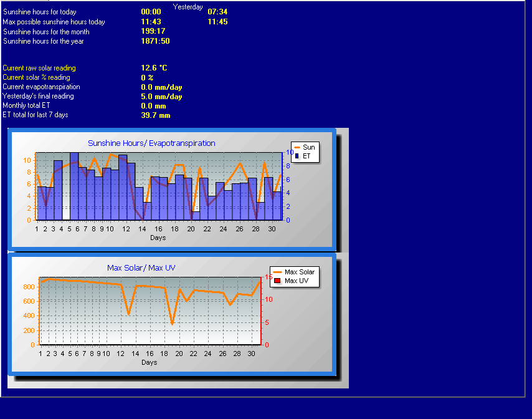Click 'Max Solar/ Max UV' chart title
Screen dimensions: 532x419
click(141, 268)
